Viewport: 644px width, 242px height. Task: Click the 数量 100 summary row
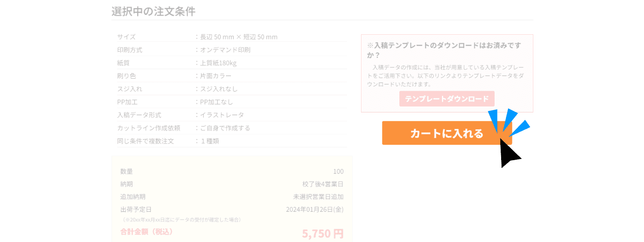pyautogui.click(x=231, y=171)
